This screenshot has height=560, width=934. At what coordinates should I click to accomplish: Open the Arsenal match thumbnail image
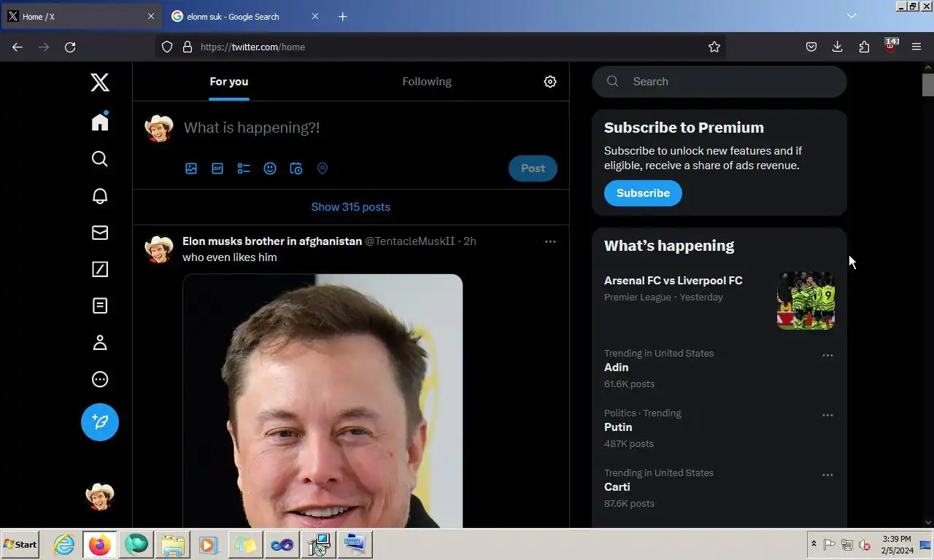click(806, 300)
